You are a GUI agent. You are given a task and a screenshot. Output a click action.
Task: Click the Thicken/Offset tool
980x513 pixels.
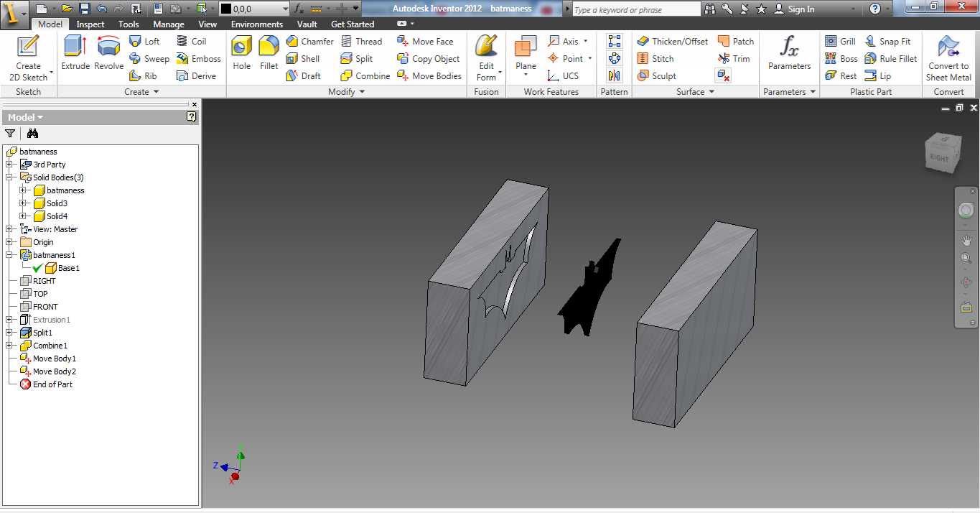coord(672,42)
